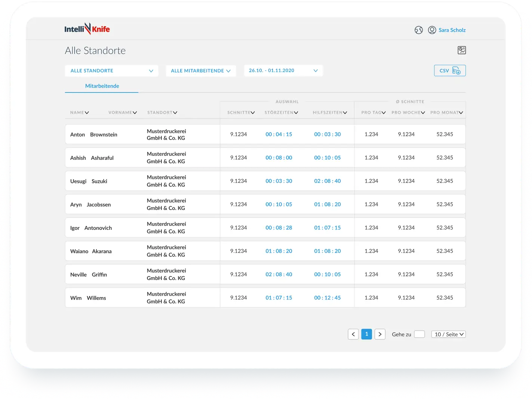
Task: Click Waiano Akarana's Störzeiten 01 : 08 : 20
Action: (279, 251)
